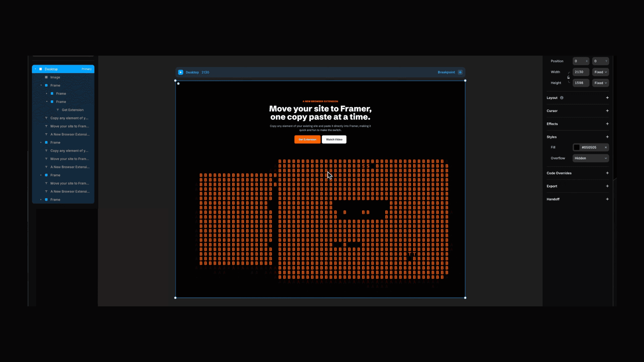
Task: Click the Export panel expand icon
Action: 607,186
